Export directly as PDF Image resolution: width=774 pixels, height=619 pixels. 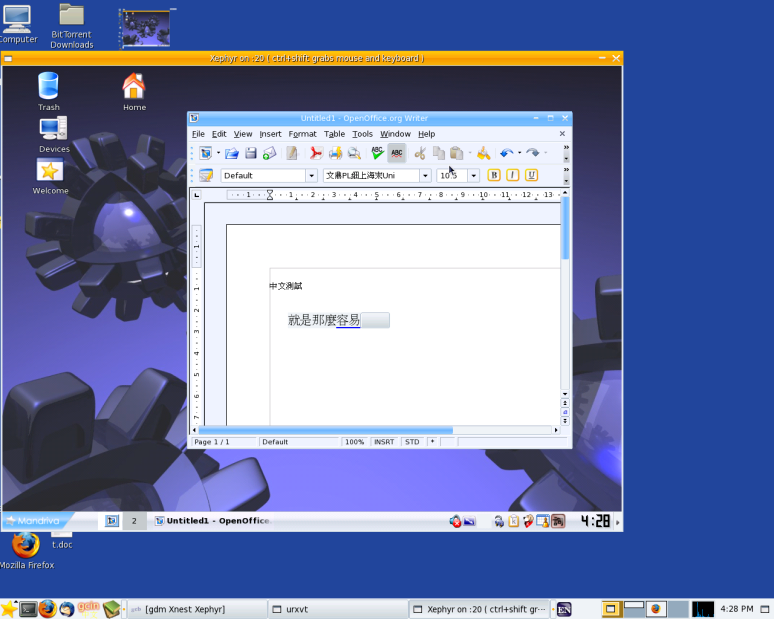pyautogui.click(x=315, y=153)
